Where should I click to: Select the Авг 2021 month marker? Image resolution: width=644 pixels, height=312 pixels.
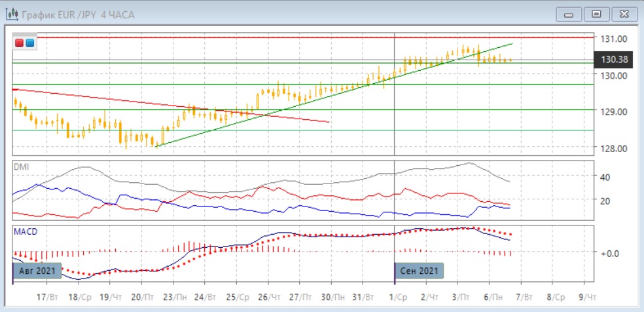[x=38, y=271]
